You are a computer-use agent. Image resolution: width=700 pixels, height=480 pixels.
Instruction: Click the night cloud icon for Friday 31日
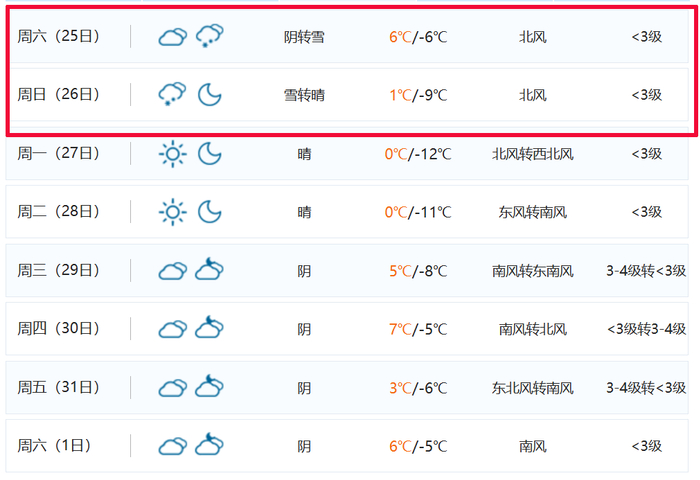[x=209, y=387]
